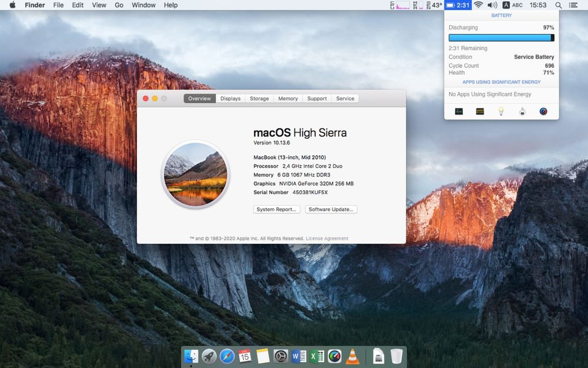Viewport: 588px width, 368px height.
Task: Open the Go menu
Action: coord(119,5)
